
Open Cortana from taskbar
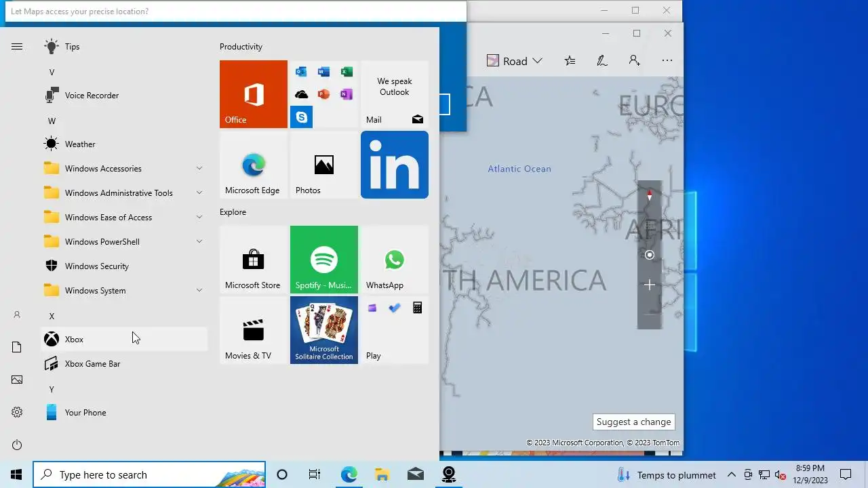(282, 474)
